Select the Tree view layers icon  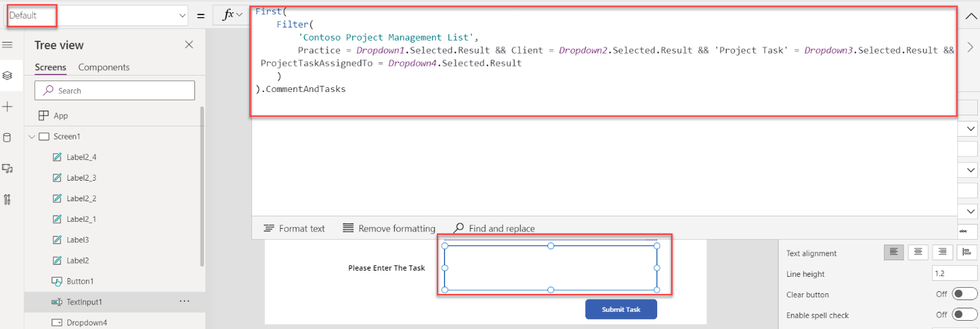[x=8, y=76]
